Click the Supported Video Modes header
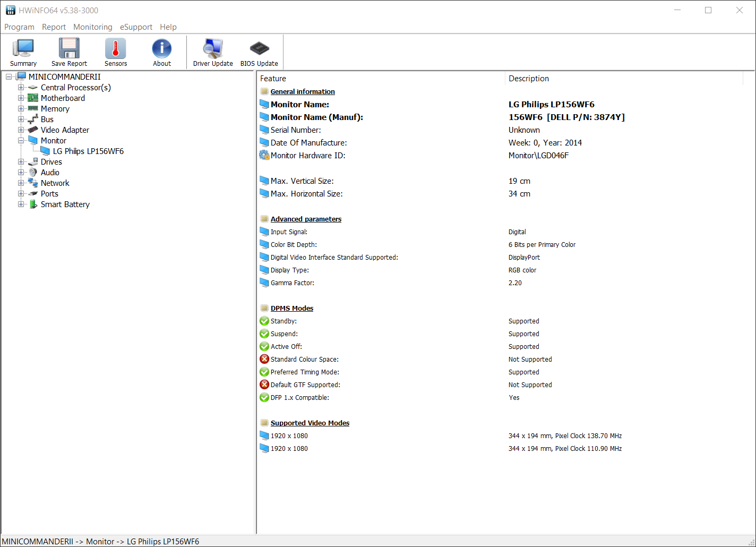 point(310,423)
